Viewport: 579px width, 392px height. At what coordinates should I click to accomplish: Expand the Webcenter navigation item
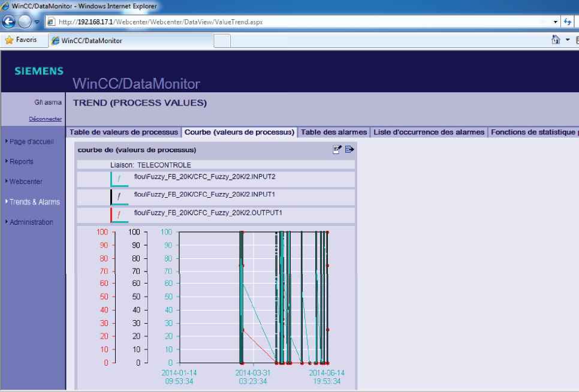click(x=26, y=182)
